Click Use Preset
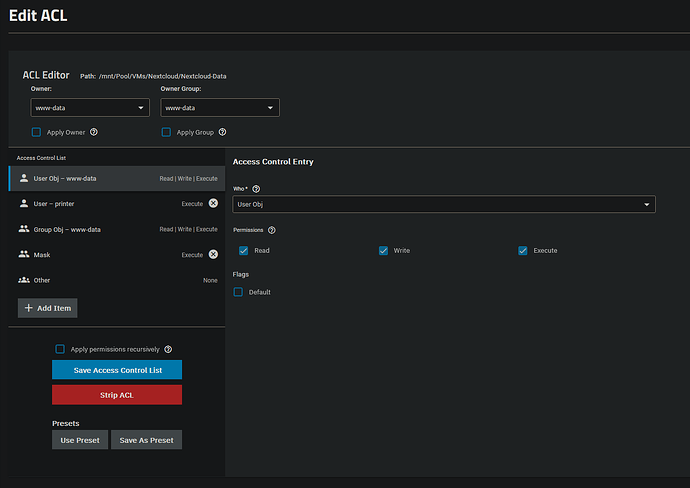Screen dimensions: 690x488 [80, 440]
